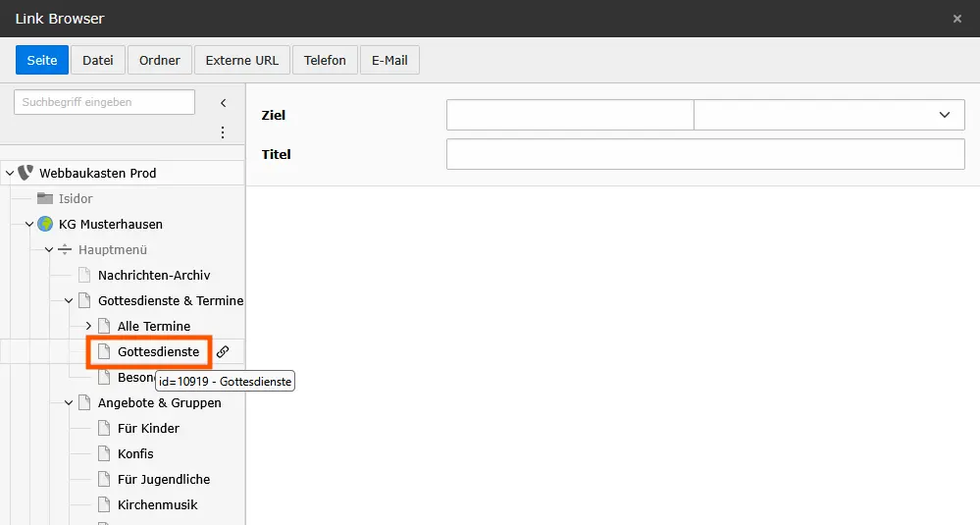Click the globe icon of KG Musterhausen
Viewport: 980px width, 525px height.
(x=45, y=224)
